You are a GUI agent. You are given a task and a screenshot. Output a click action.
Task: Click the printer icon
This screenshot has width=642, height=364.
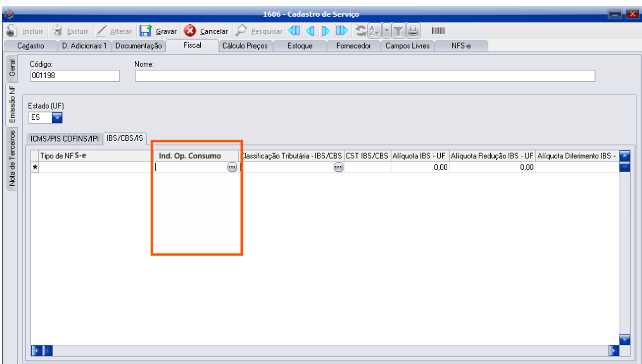(413, 31)
